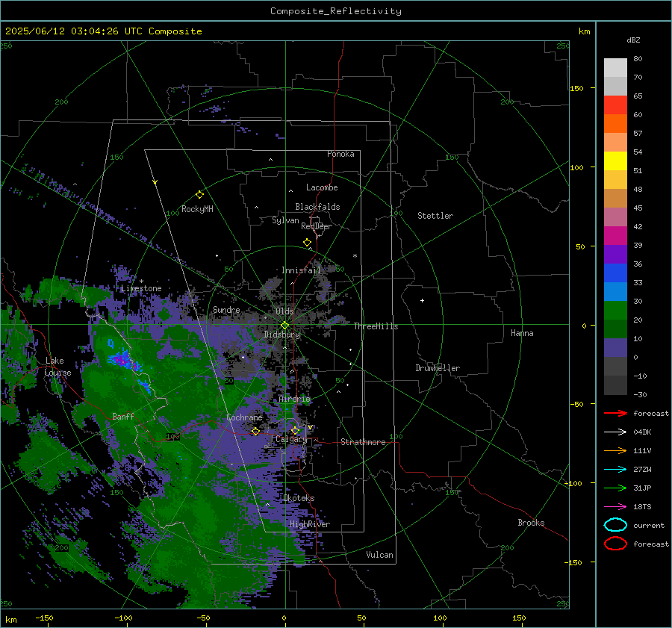Select the cyan 27ZW arrow icon
The width and height of the screenshot is (672, 628).
click(x=615, y=470)
